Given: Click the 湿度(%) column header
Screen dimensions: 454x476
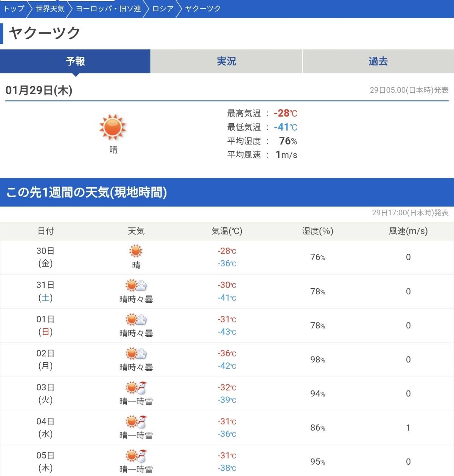Looking at the screenshot, I should [x=317, y=231].
